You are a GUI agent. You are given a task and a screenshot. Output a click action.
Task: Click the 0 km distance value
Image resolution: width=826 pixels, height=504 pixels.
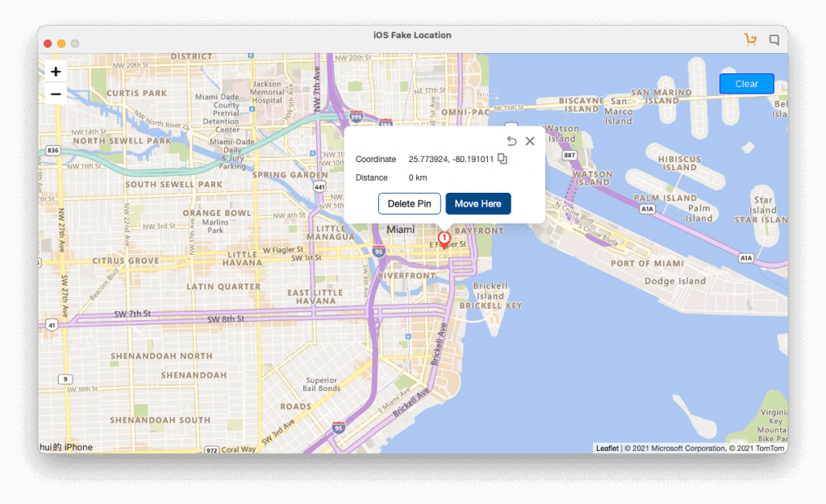click(x=418, y=177)
